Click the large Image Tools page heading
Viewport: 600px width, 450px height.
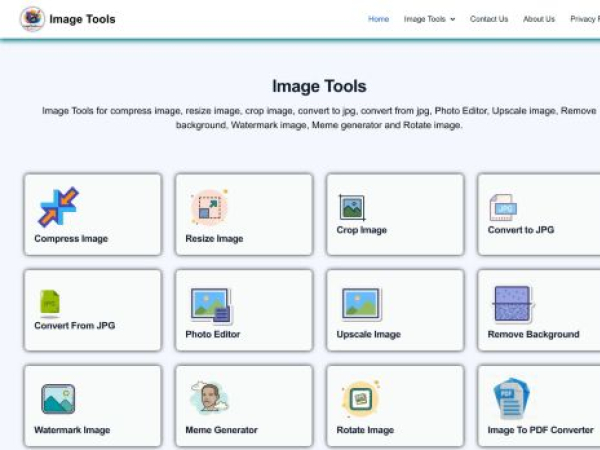click(x=319, y=86)
